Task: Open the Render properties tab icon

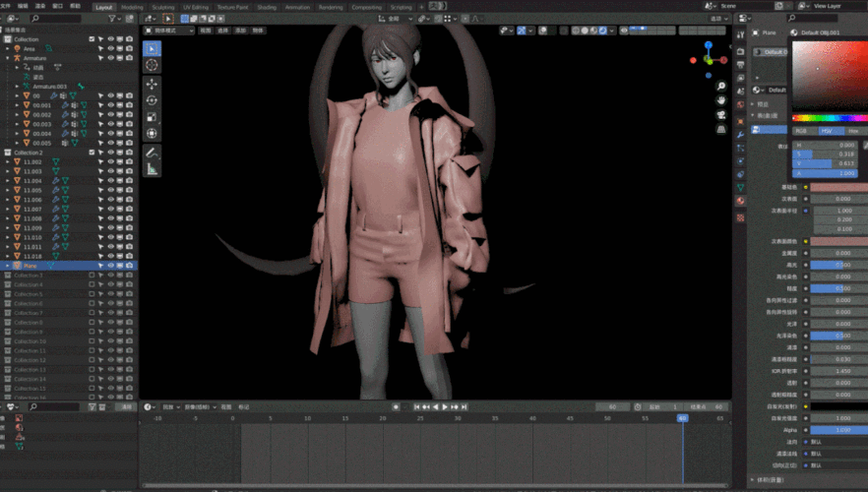Action: pos(741,51)
